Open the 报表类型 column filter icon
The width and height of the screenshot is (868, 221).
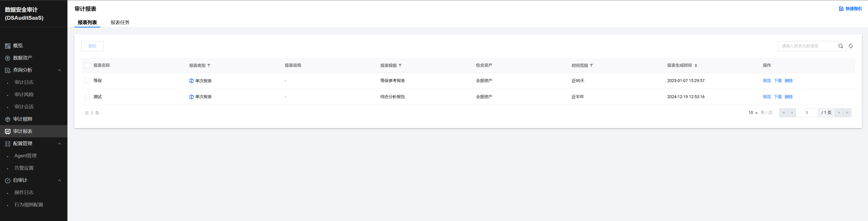pyautogui.click(x=209, y=66)
